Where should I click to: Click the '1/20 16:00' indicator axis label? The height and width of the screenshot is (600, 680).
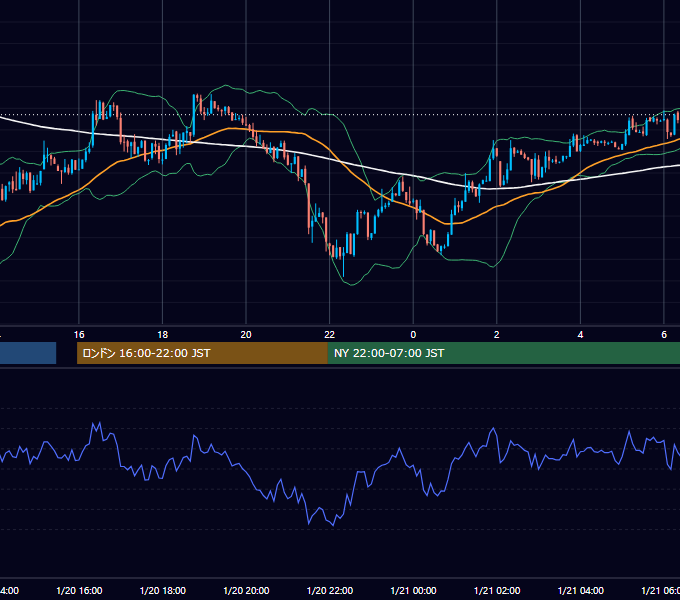(79, 590)
